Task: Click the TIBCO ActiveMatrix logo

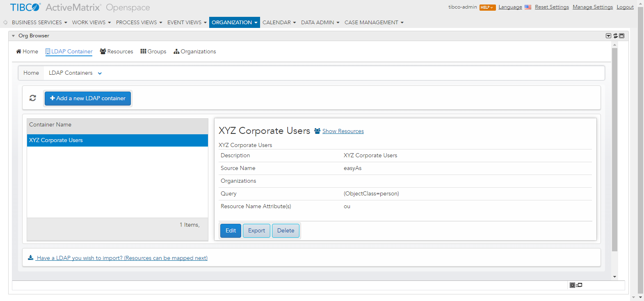Action: click(x=80, y=7)
